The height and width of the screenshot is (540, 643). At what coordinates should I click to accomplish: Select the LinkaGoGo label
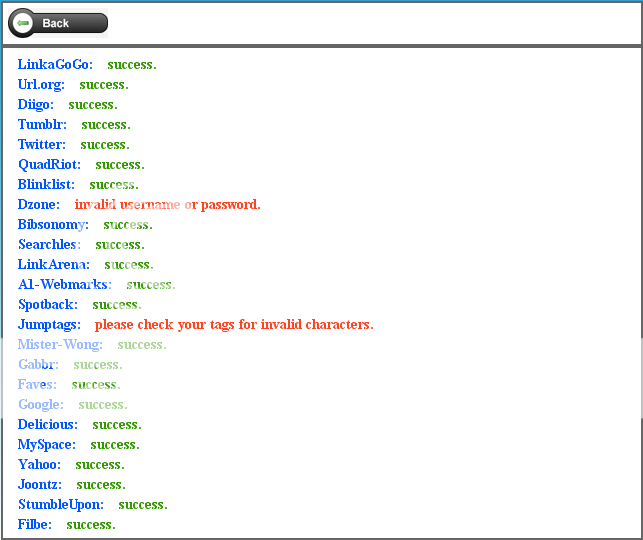pyautogui.click(x=55, y=64)
